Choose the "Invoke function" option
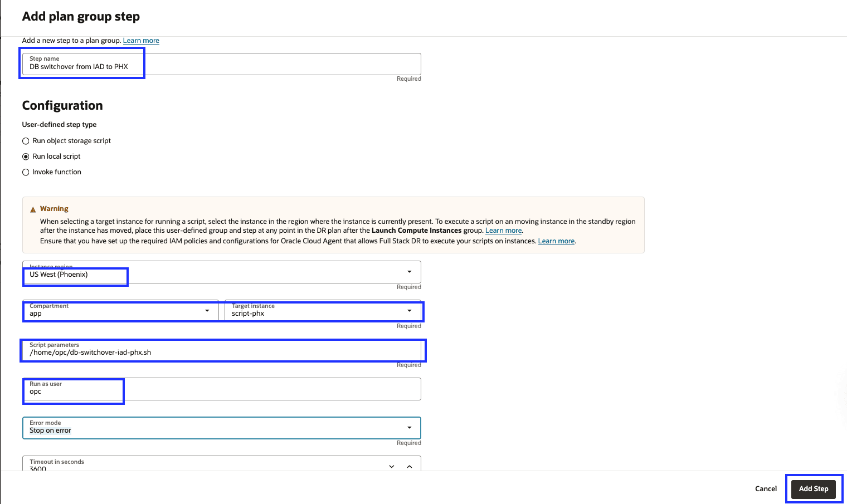The height and width of the screenshot is (504, 847). 26,172
